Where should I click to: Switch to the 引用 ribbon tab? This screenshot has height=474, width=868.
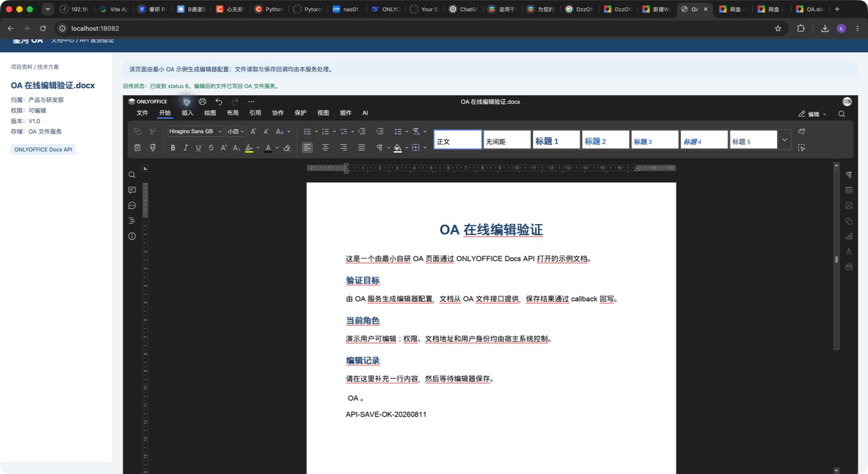click(x=255, y=113)
